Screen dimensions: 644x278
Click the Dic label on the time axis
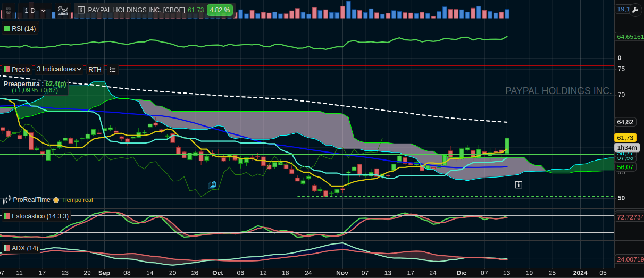point(461,272)
